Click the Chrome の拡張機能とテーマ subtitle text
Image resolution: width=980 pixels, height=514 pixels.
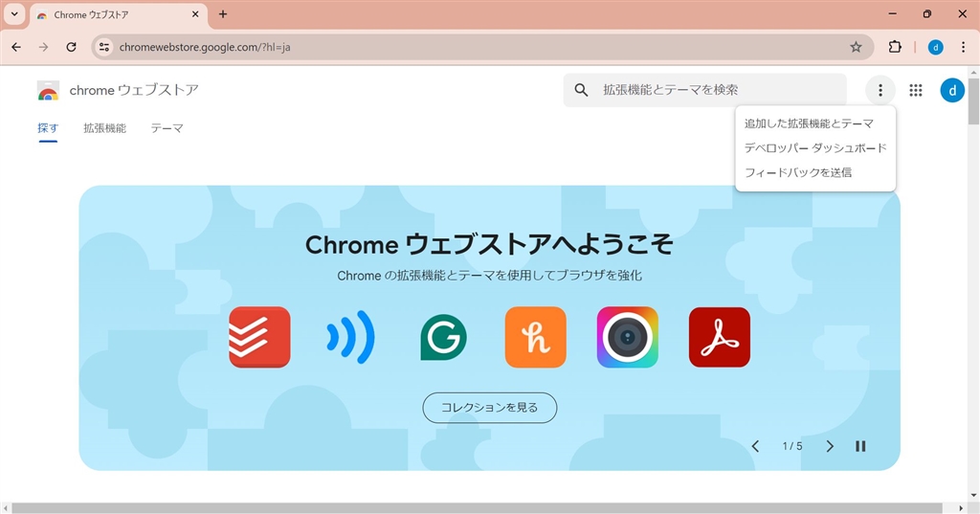click(x=489, y=276)
